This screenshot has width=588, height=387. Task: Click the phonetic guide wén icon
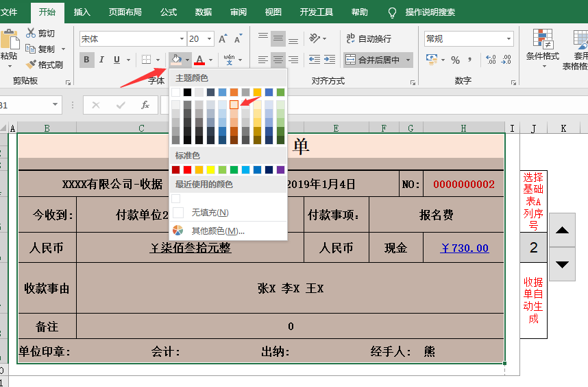pyautogui.click(x=229, y=60)
